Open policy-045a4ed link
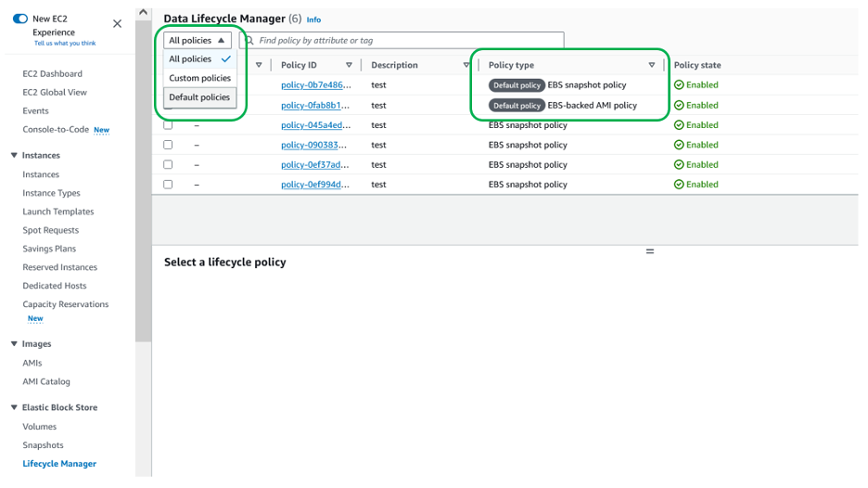This screenshot has height=488, width=868. click(315, 125)
